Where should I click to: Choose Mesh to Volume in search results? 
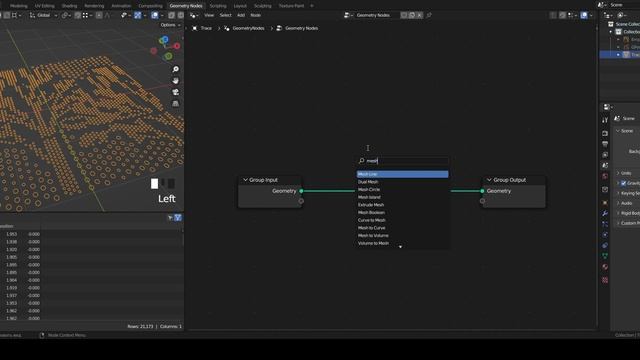coord(402,236)
